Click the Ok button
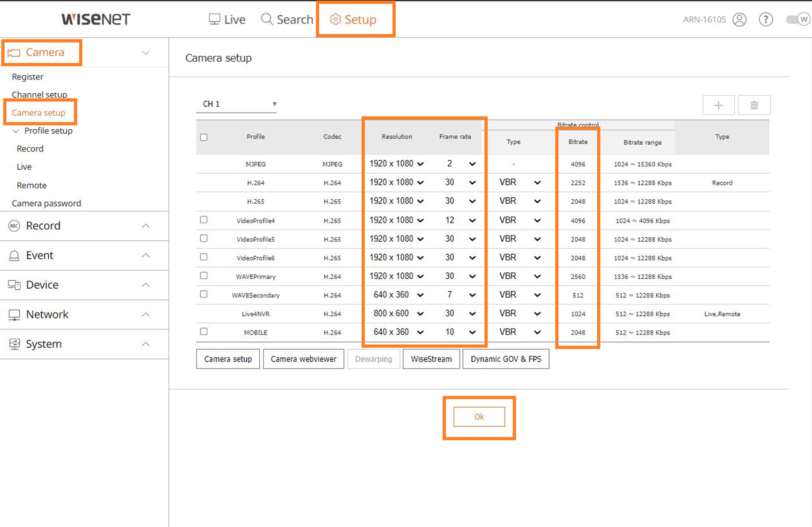Viewport: 812px width, 527px height. point(479,417)
